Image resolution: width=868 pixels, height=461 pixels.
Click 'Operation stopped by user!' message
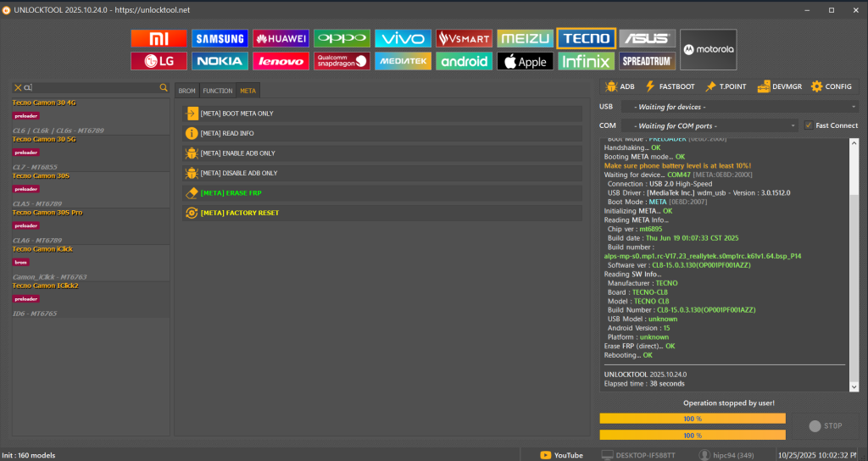728,403
